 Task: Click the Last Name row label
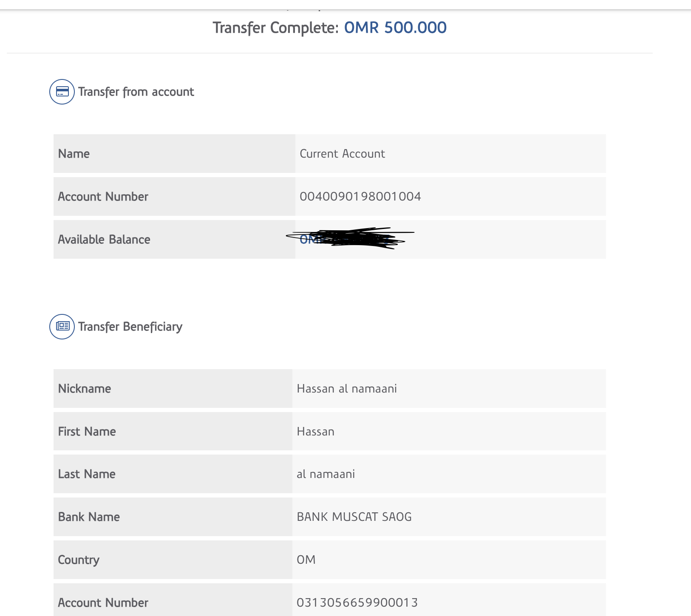pyautogui.click(x=87, y=474)
